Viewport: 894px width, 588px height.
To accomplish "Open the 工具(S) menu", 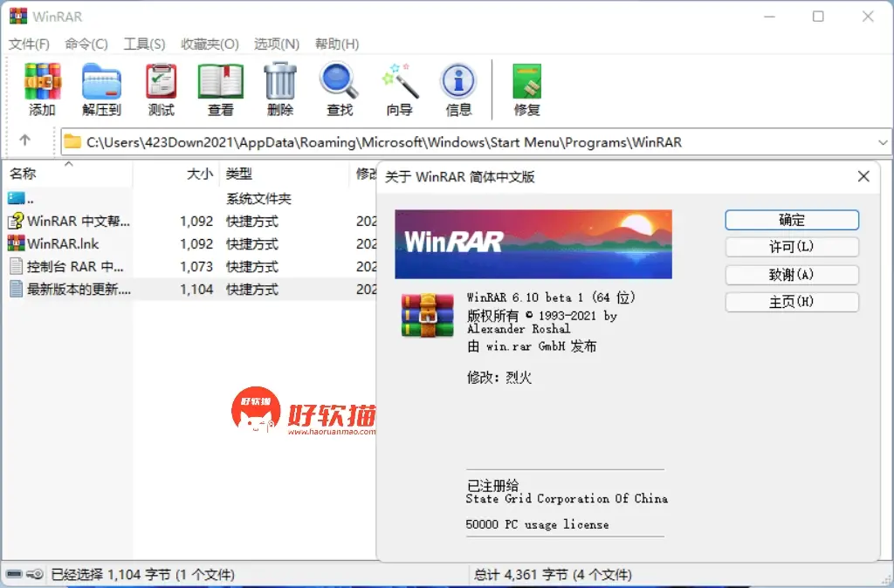I will tap(144, 44).
